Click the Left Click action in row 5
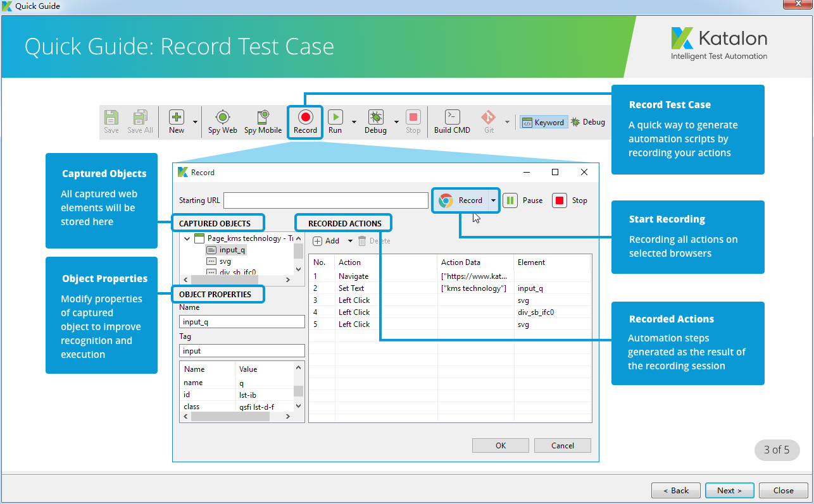The image size is (814, 504). click(x=354, y=324)
